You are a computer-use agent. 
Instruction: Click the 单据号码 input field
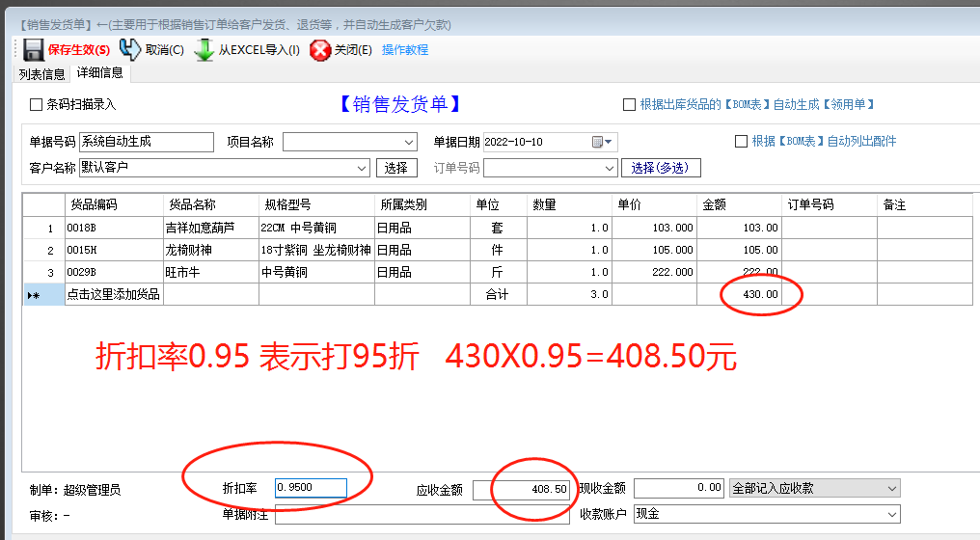(x=147, y=142)
